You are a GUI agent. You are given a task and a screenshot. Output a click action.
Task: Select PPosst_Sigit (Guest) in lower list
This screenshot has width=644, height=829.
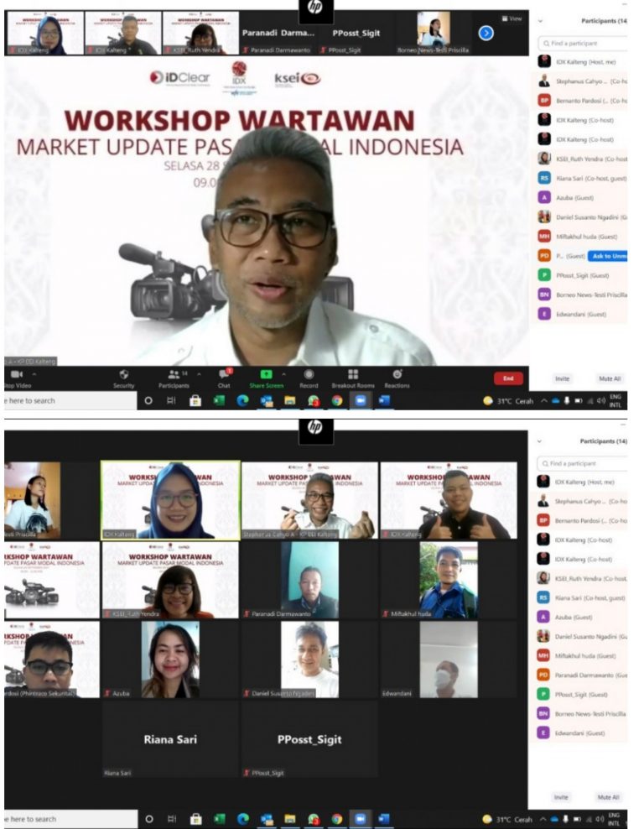coord(582,695)
